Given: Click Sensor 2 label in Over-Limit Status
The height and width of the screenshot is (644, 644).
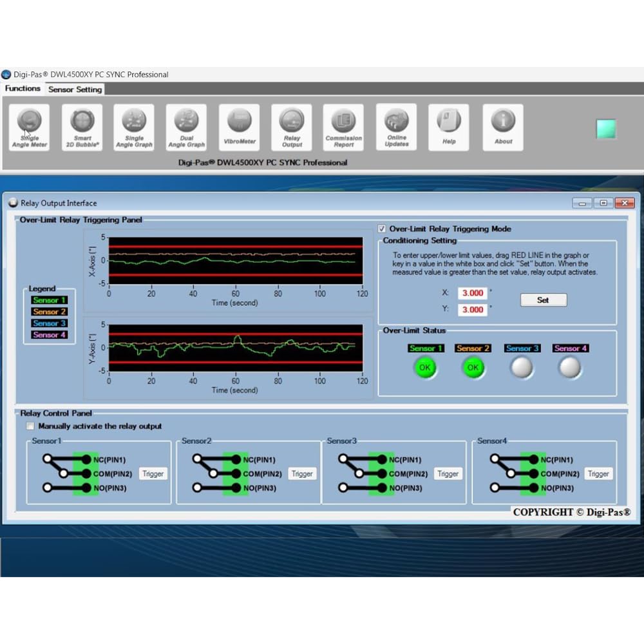Looking at the screenshot, I should pos(473,348).
